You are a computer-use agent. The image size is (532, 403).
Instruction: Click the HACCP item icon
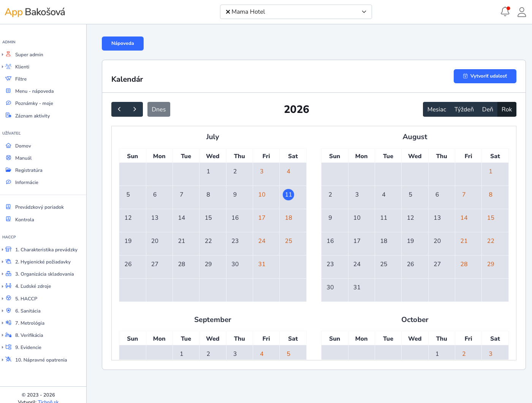[8, 298]
